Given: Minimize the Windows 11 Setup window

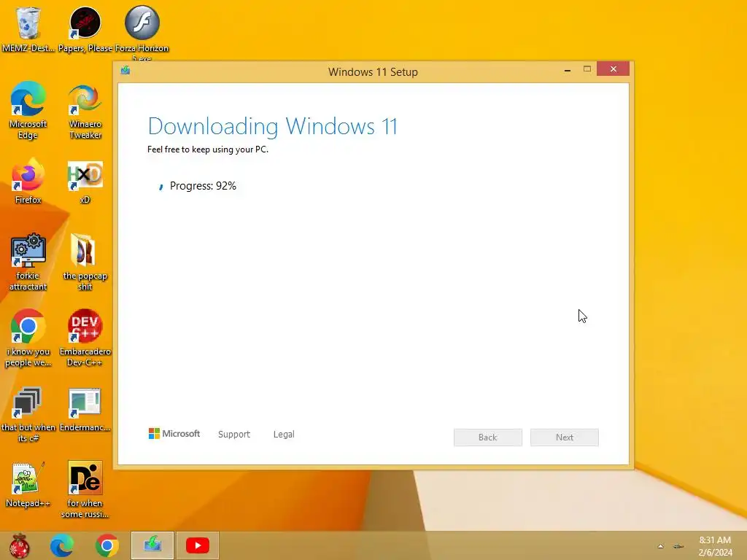Looking at the screenshot, I should (568, 69).
